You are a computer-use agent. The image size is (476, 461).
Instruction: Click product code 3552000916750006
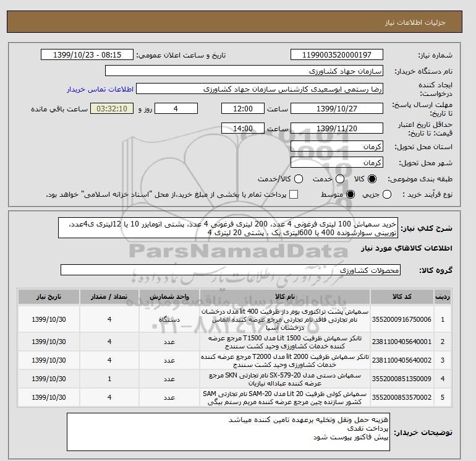coord(402,319)
